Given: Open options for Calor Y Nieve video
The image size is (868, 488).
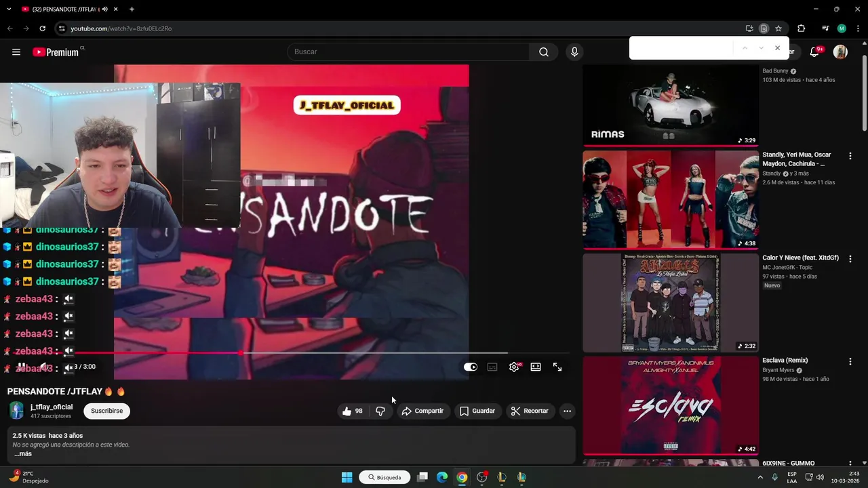Looking at the screenshot, I should pyautogui.click(x=850, y=259).
